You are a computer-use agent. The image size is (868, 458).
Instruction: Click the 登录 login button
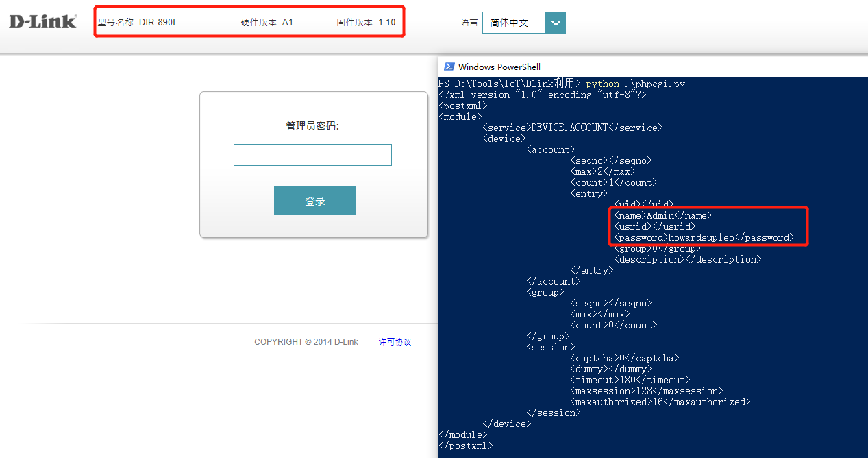tap(315, 201)
